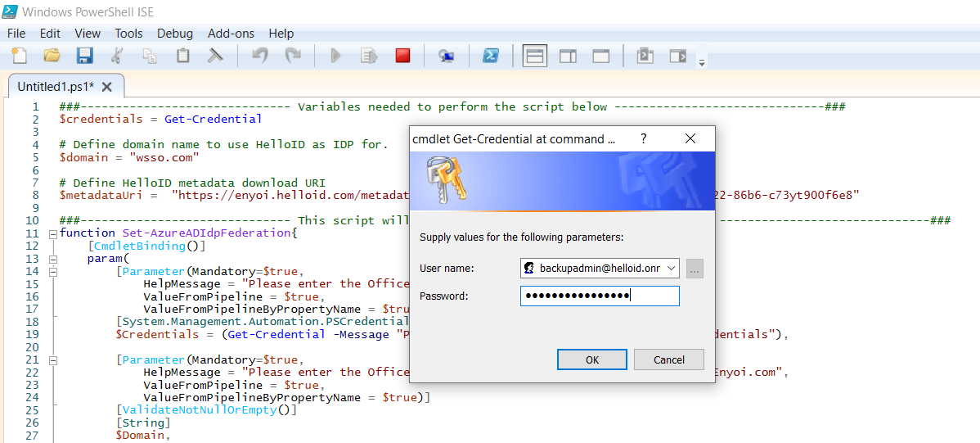The height and width of the screenshot is (443, 980).
Task: Click $Domain, parameter on line 27
Action: pyautogui.click(x=143, y=436)
